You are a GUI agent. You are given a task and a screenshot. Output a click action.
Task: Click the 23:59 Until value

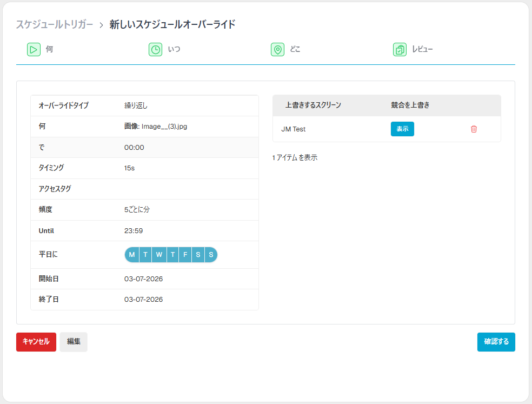pos(134,231)
